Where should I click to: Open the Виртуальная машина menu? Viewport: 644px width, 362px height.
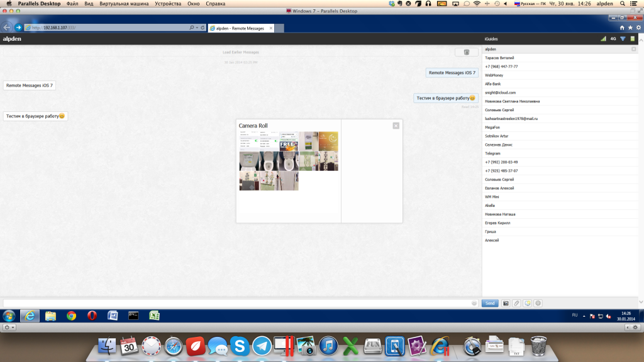tap(124, 4)
